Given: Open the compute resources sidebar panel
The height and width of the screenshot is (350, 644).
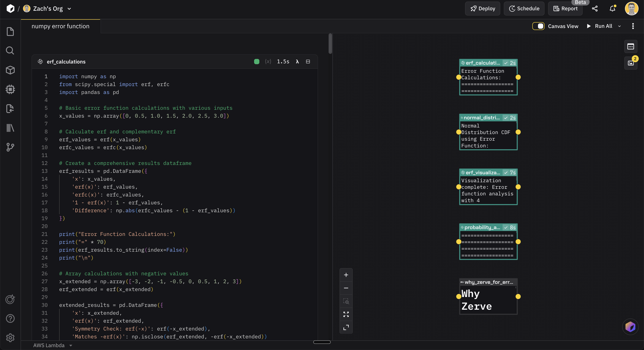Looking at the screenshot, I should [x=10, y=90].
